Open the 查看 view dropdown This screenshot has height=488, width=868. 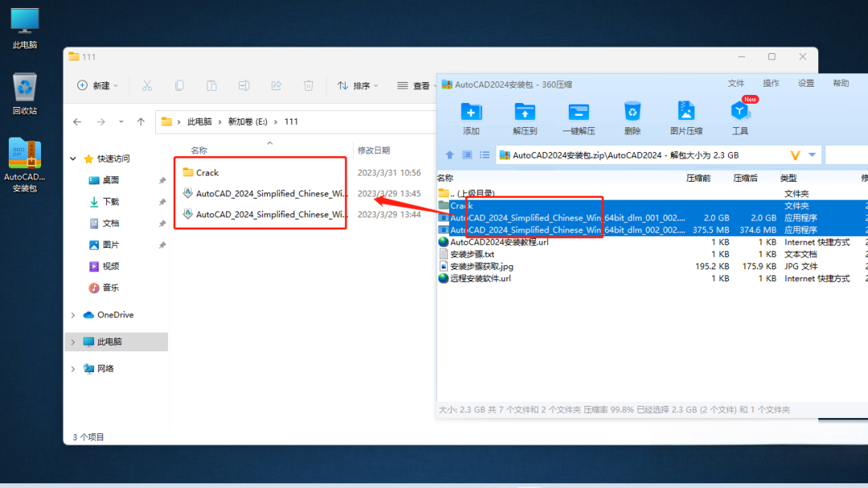point(416,85)
